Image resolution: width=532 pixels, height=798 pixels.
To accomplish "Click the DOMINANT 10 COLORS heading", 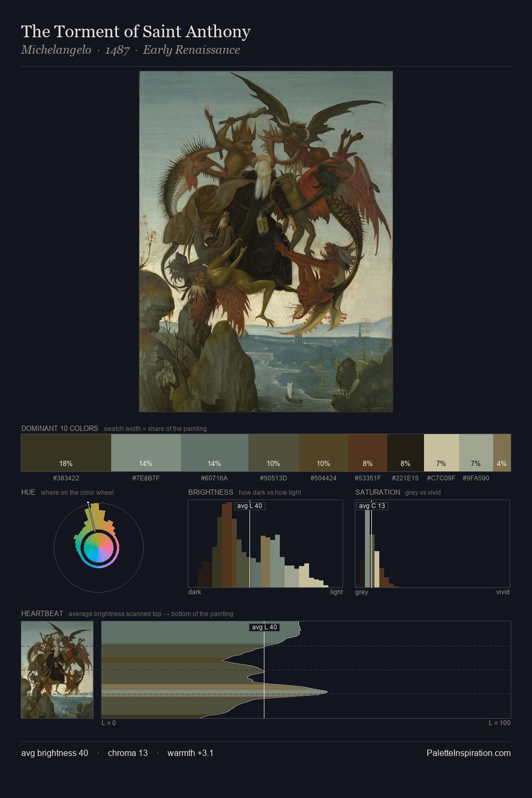I will click(x=60, y=428).
